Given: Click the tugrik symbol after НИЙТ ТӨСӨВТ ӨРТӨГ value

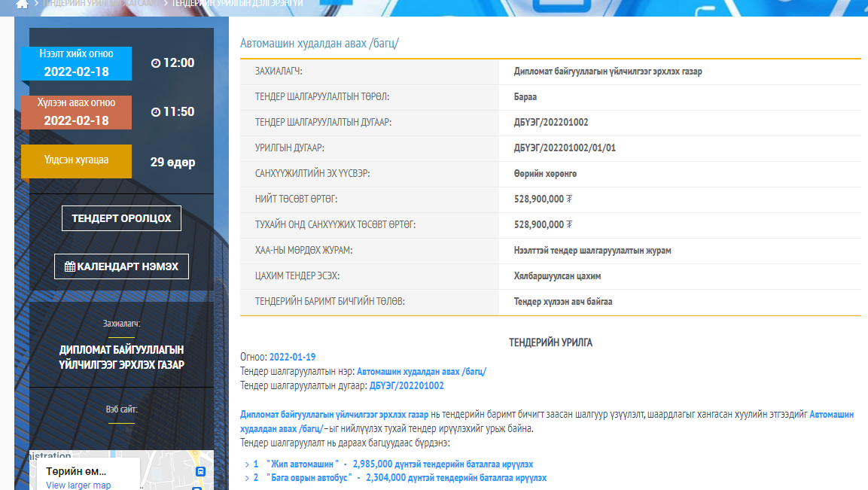Looking at the screenshot, I should [x=569, y=199].
